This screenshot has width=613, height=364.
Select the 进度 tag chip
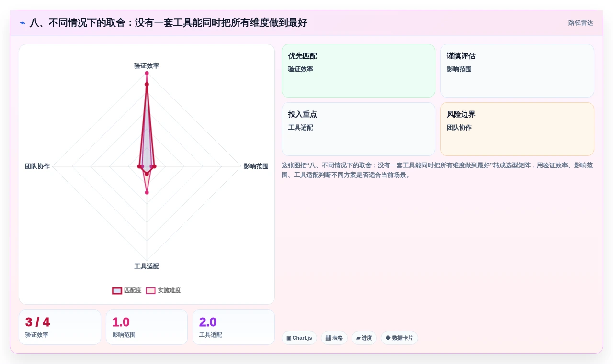(x=364, y=338)
